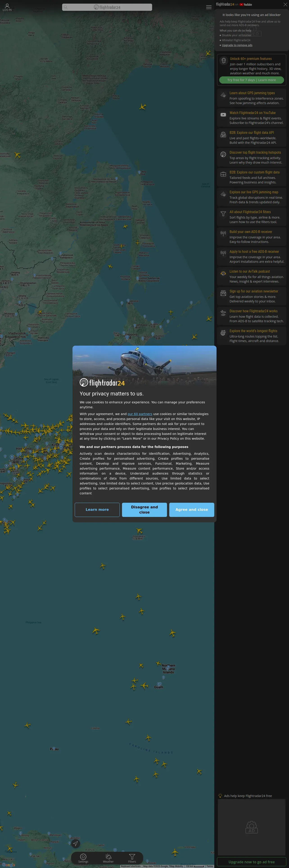Click 'Upgrade now to go ad free'
This screenshot has width=289, height=868.
[x=251, y=862]
